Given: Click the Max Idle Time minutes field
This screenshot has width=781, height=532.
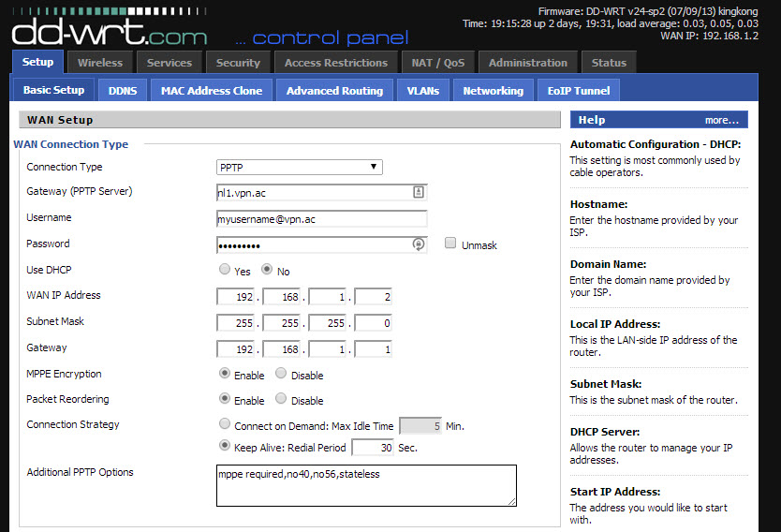Looking at the screenshot, I should click(x=420, y=426).
